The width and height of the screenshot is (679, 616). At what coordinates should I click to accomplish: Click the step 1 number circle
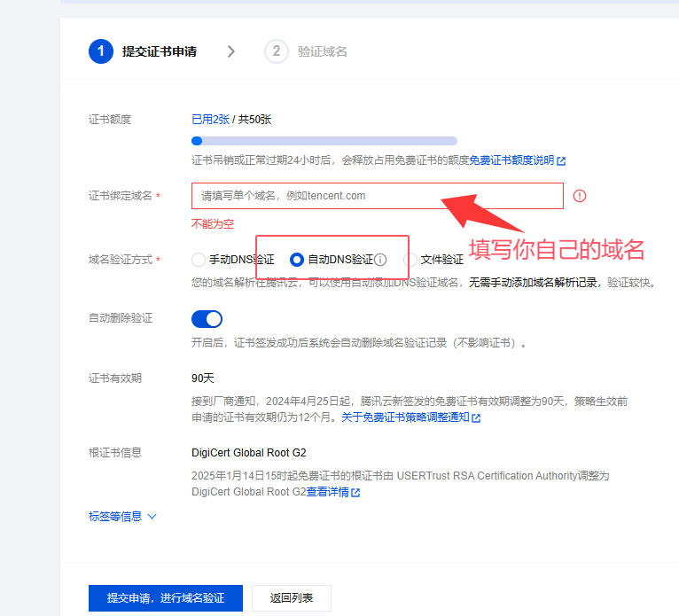(101, 51)
